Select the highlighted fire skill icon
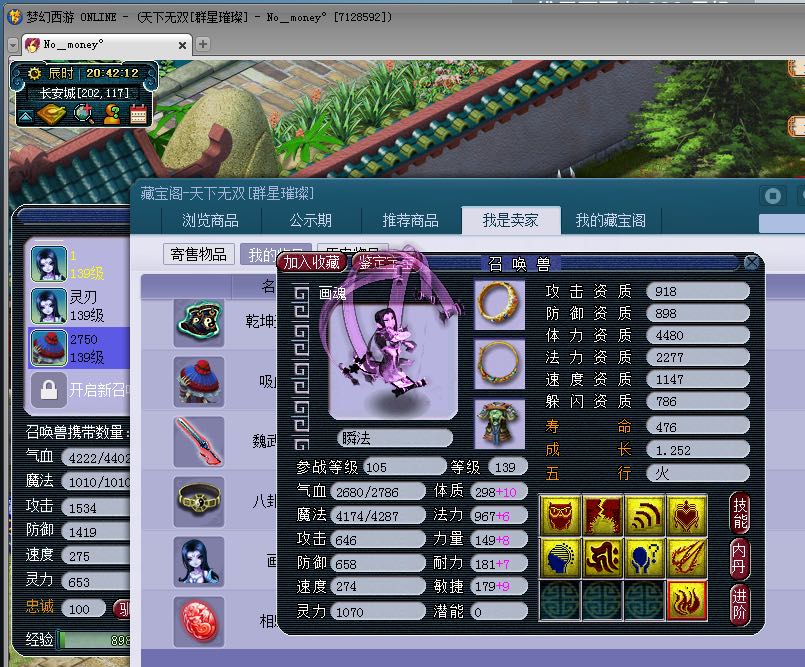 (687, 601)
